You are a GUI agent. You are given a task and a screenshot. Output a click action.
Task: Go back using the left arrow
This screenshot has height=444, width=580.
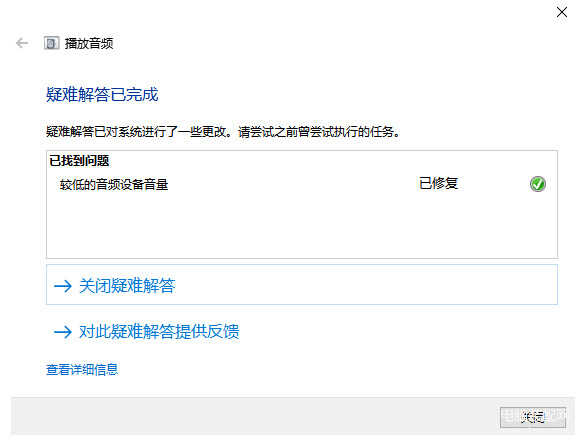coord(22,43)
